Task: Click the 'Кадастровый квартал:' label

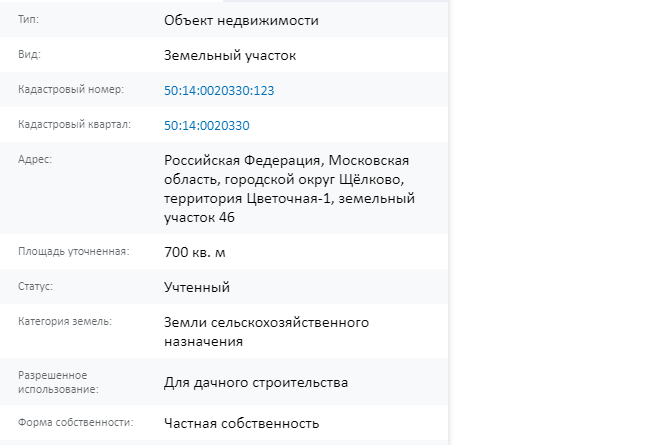Action: pos(74,125)
